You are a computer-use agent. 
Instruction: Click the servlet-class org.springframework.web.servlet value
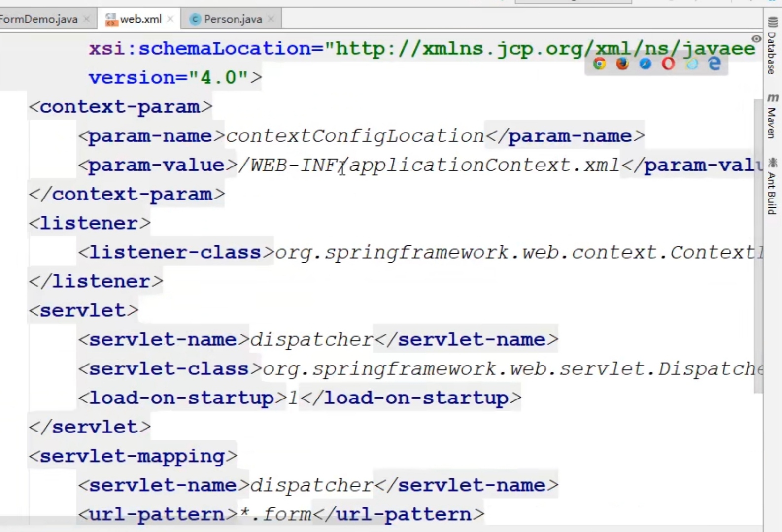click(x=512, y=368)
